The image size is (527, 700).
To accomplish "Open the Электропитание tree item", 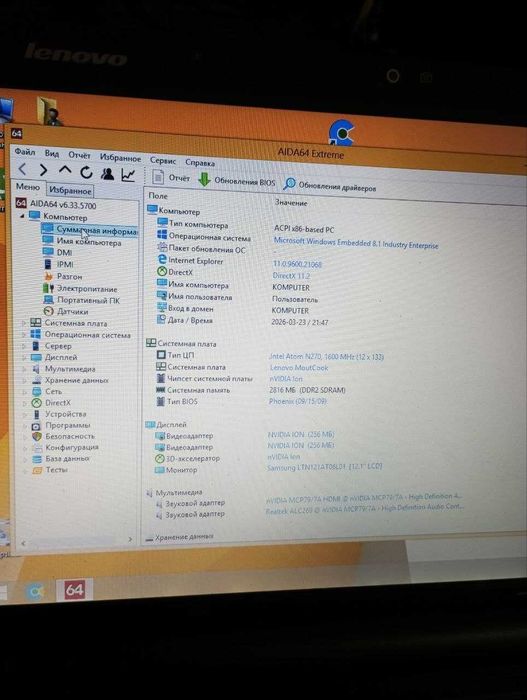I will [x=80, y=288].
